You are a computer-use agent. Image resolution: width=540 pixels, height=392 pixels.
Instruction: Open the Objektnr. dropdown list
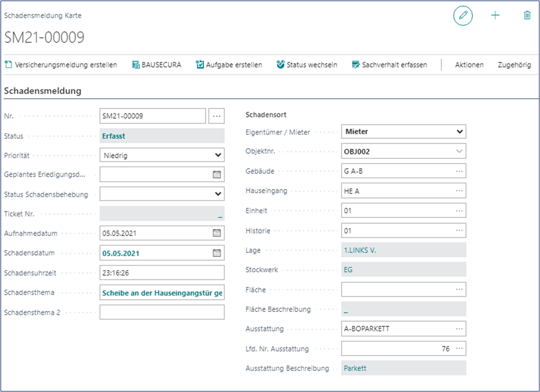pyautogui.click(x=459, y=152)
